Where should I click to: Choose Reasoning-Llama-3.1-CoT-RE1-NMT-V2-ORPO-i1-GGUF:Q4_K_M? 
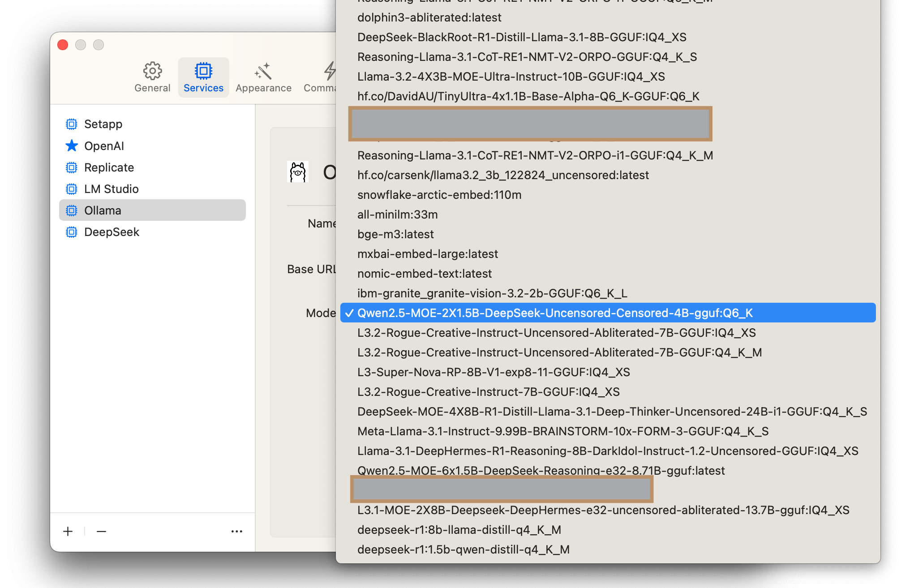[608, 155]
